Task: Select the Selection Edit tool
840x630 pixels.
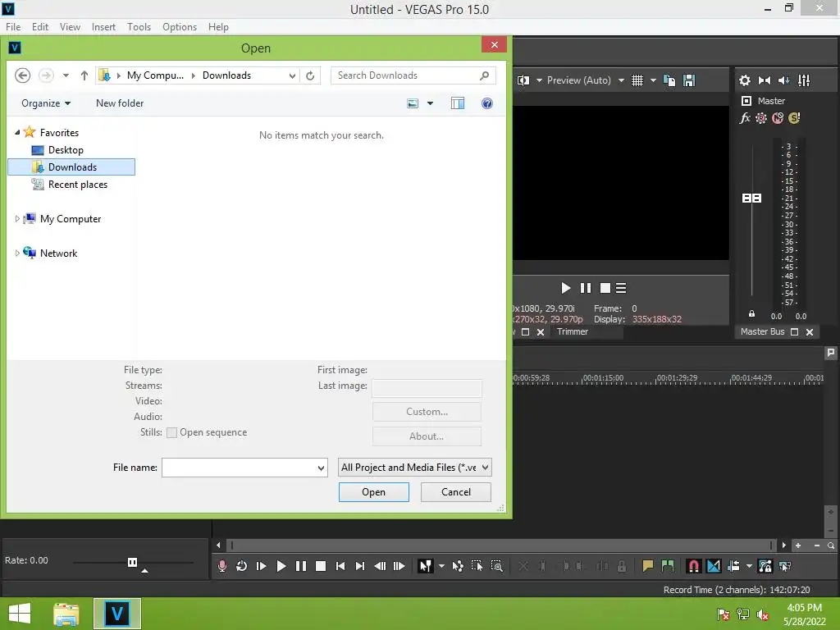Action: click(477, 566)
